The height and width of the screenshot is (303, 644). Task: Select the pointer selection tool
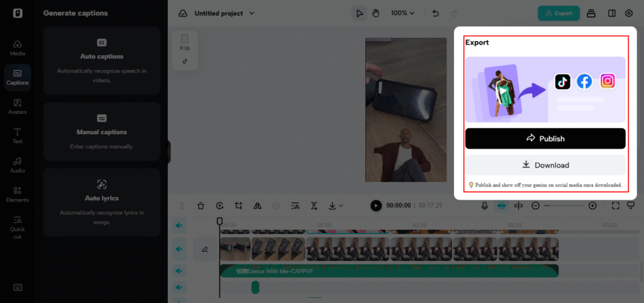[359, 13]
